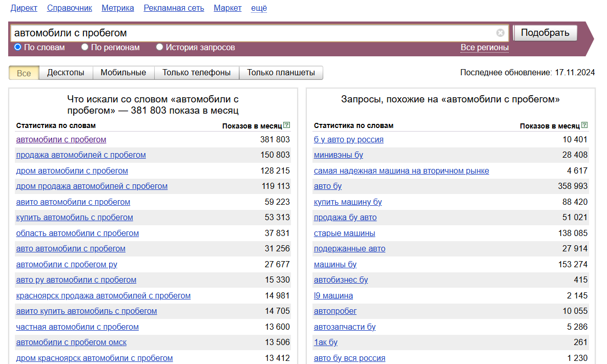
Task: Open 'самая надежная машина на вторичном рынке' link
Action: point(402,171)
